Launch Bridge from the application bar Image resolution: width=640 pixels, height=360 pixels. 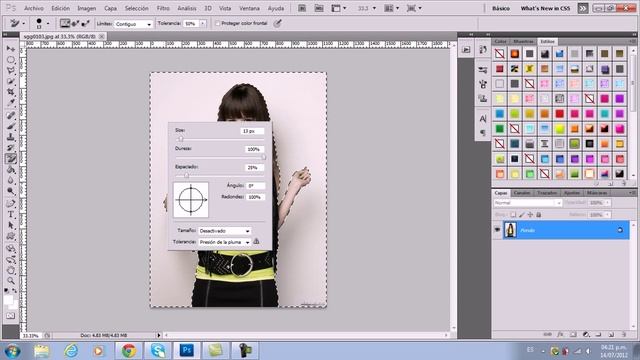tap(302, 8)
